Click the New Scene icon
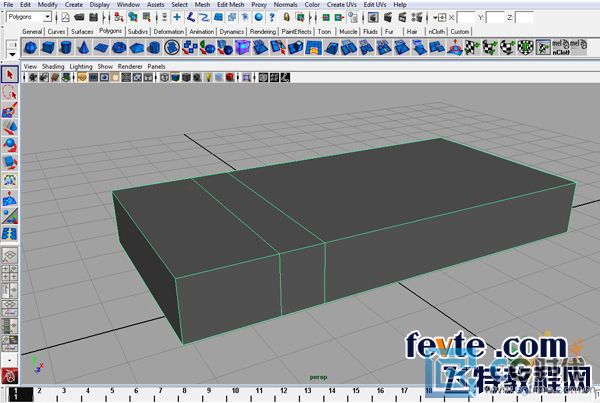The image size is (600, 403). point(65,17)
